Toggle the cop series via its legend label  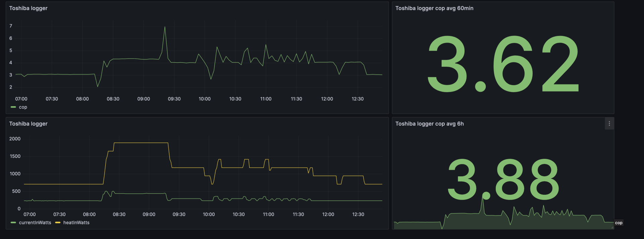coord(23,107)
